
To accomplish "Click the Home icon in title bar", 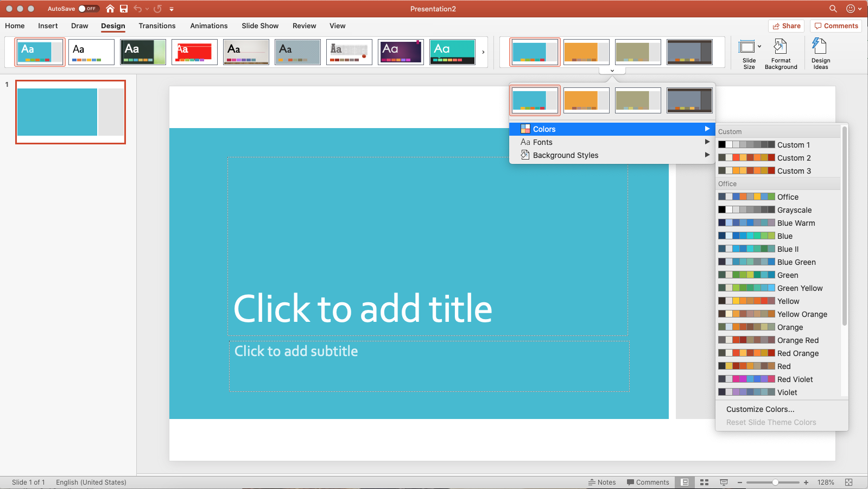I will pyautogui.click(x=110, y=9).
